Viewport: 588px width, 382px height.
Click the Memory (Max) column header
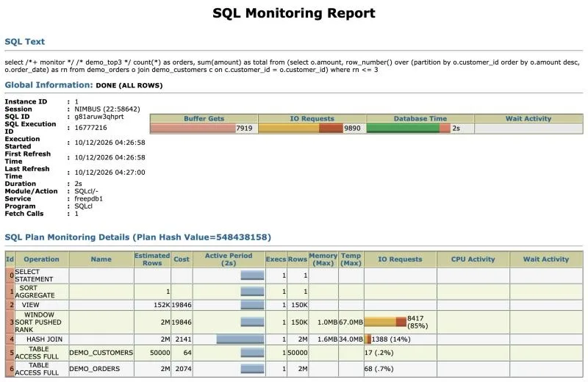(x=323, y=259)
